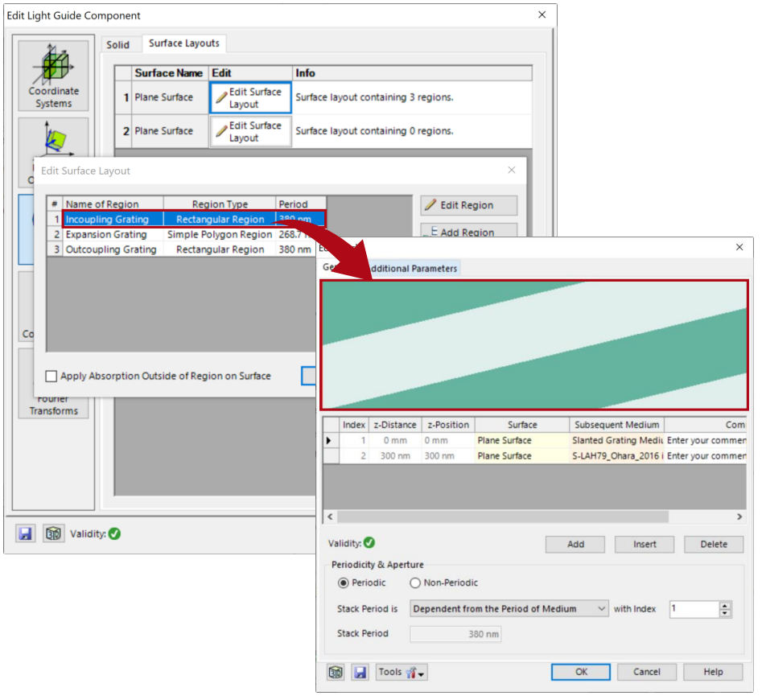Select the Expansion Grating region row

pos(106,235)
